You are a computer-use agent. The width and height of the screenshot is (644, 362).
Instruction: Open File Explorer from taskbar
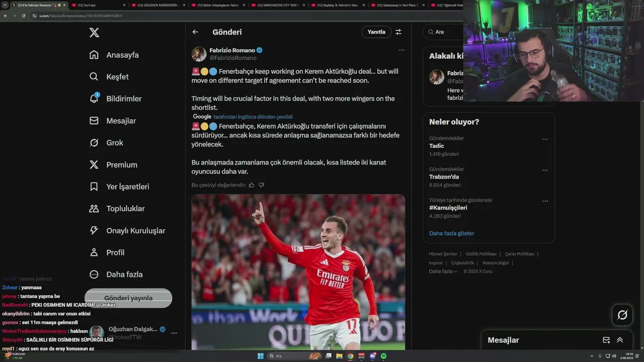(339, 356)
